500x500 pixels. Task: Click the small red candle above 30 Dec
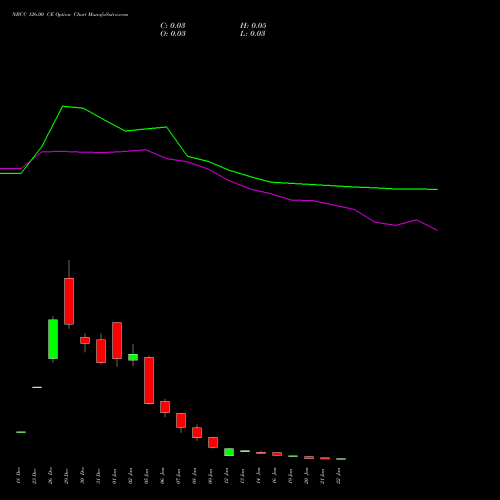coord(85,340)
